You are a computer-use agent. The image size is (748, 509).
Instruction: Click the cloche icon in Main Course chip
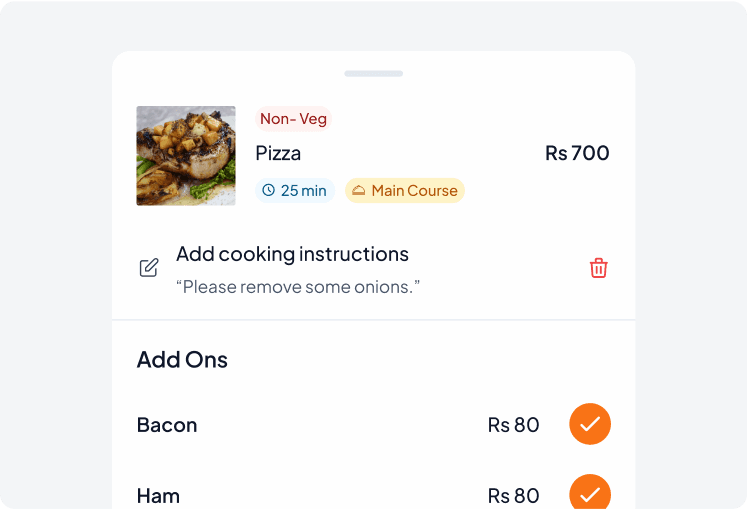pos(358,190)
